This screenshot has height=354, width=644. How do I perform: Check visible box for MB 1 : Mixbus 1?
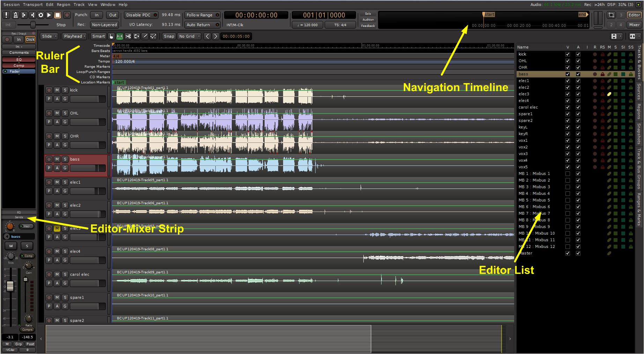[568, 174]
